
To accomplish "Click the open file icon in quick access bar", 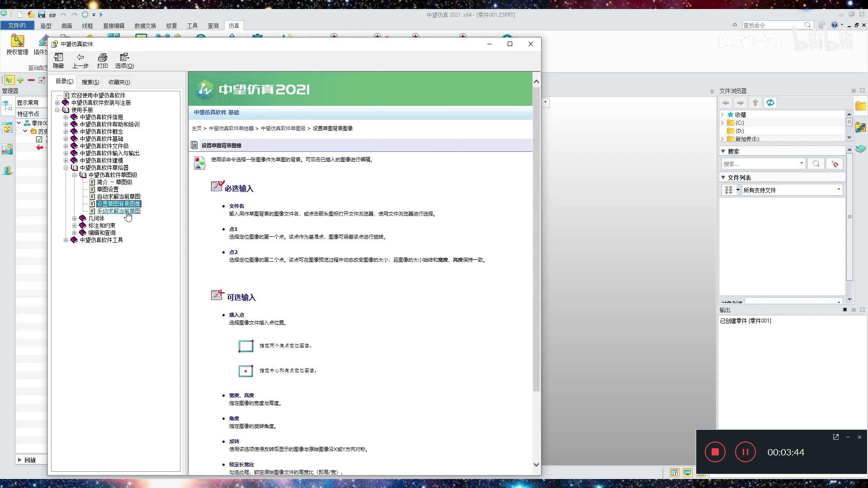I will click(x=30, y=14).
